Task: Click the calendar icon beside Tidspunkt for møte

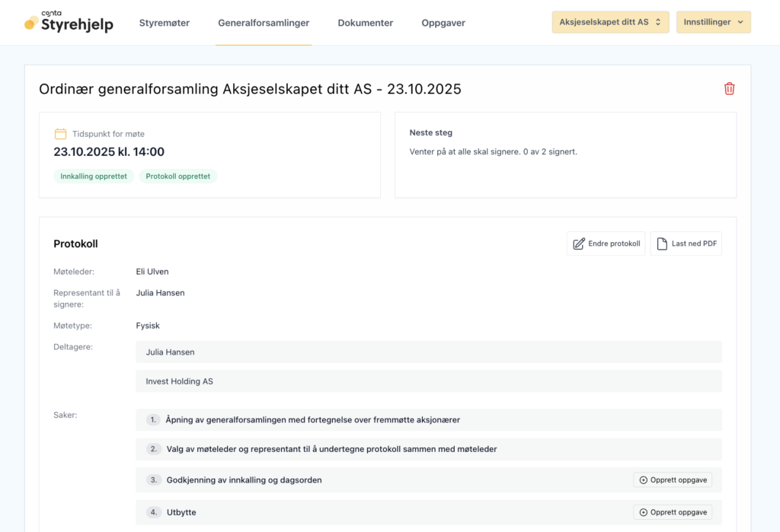Action: (60, 134)
